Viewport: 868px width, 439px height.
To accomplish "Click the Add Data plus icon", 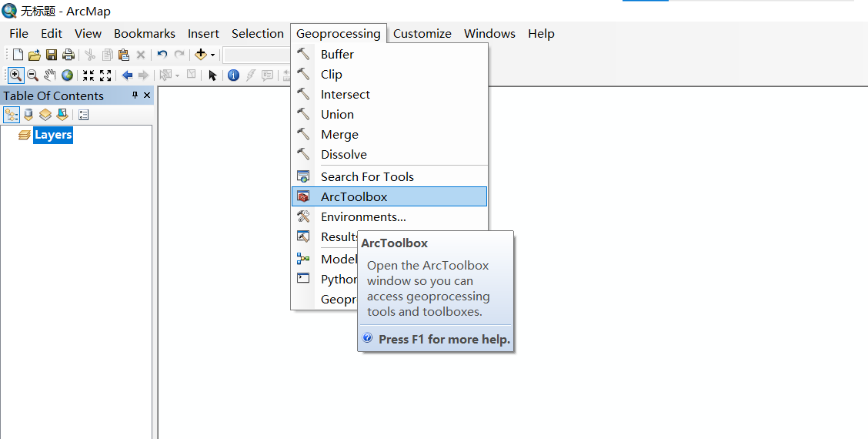I will click(x=201, y=55).
